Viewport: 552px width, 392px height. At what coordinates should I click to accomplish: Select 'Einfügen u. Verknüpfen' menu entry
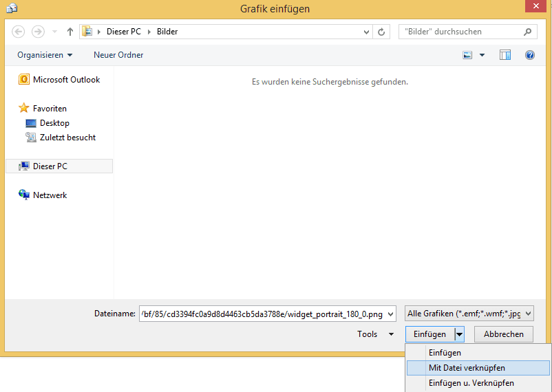click(471, 383)
